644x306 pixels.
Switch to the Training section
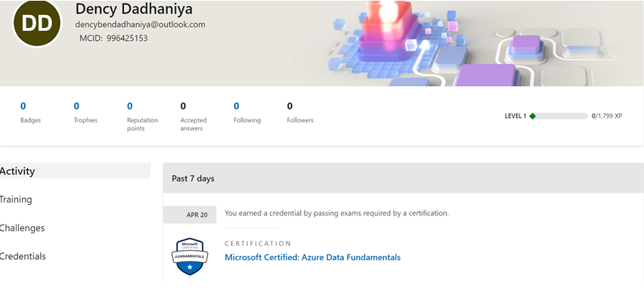click(x=16, y=199)
